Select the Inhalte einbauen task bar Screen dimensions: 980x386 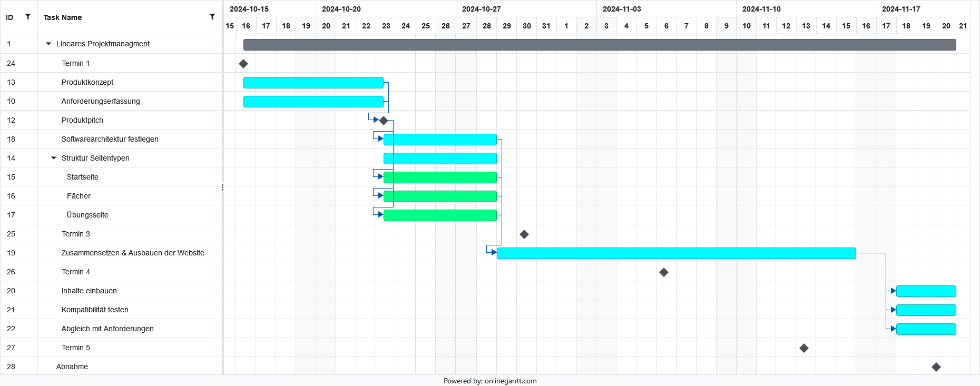point(926,291)
